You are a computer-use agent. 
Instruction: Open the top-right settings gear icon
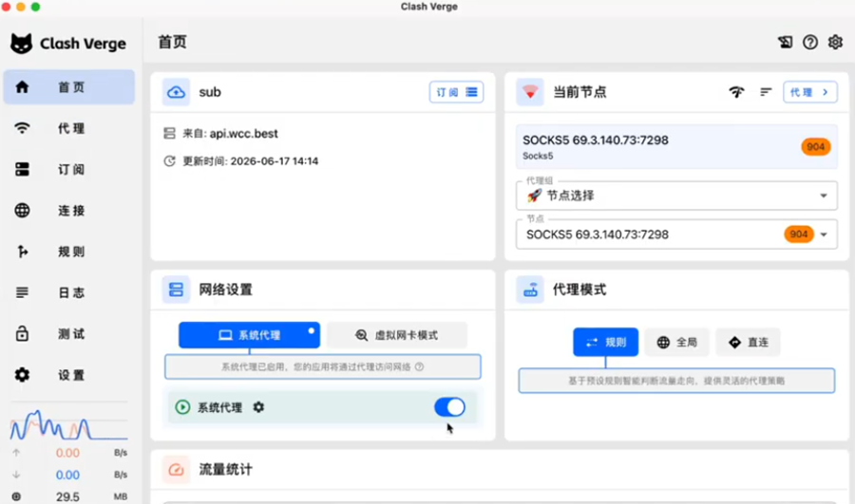[x=835, y=42]
